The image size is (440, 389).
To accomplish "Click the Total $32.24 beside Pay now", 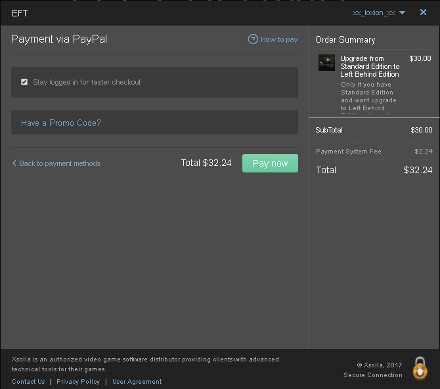I will [206, 163].
